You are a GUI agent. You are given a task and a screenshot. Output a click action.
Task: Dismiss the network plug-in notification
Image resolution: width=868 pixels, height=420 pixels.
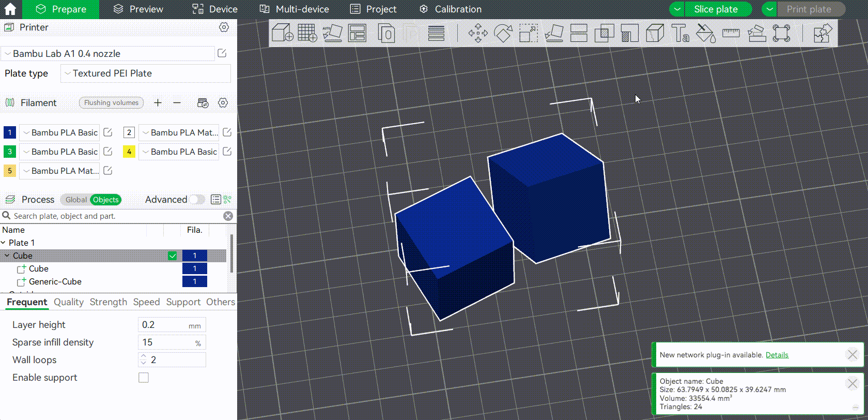pyautogui.click(x=853, y=354)
